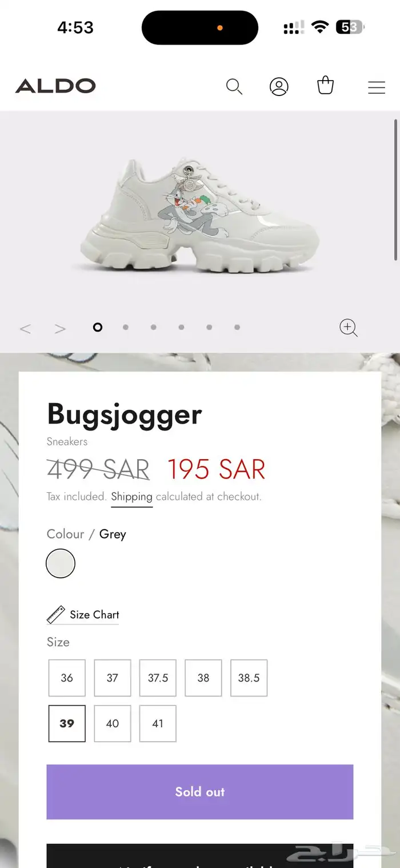The height and width of the screenshot is (868, 400).
Task: Choose the Grey colour swatch
Action: [61, 563]
